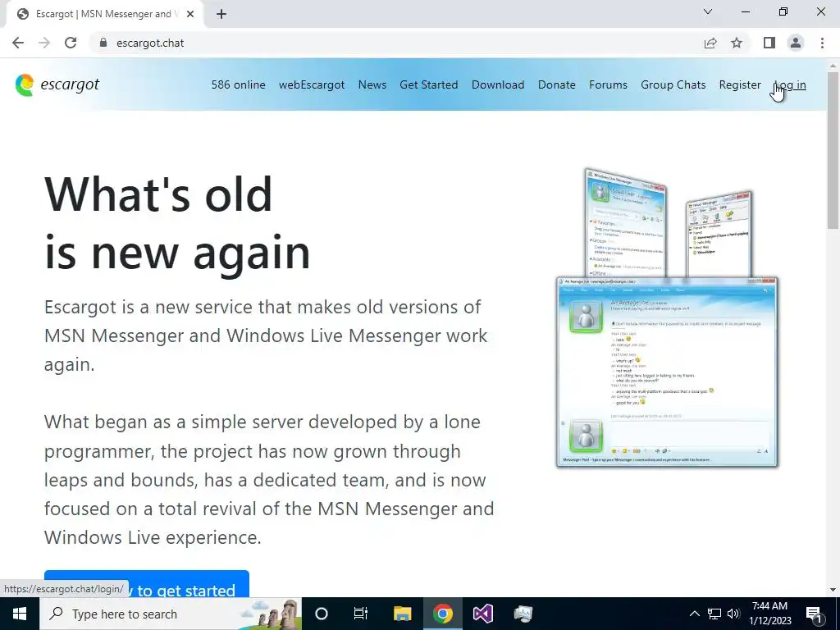The width and height of the screenshot is (840, 630).
Task: Open the News page
Action: pos(372,84)
